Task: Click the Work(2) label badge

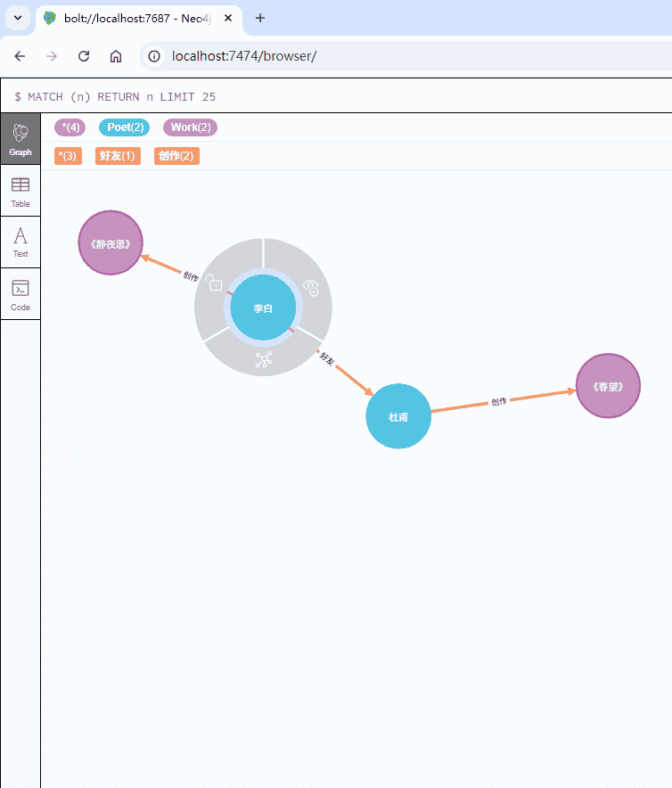Action: 190,127
